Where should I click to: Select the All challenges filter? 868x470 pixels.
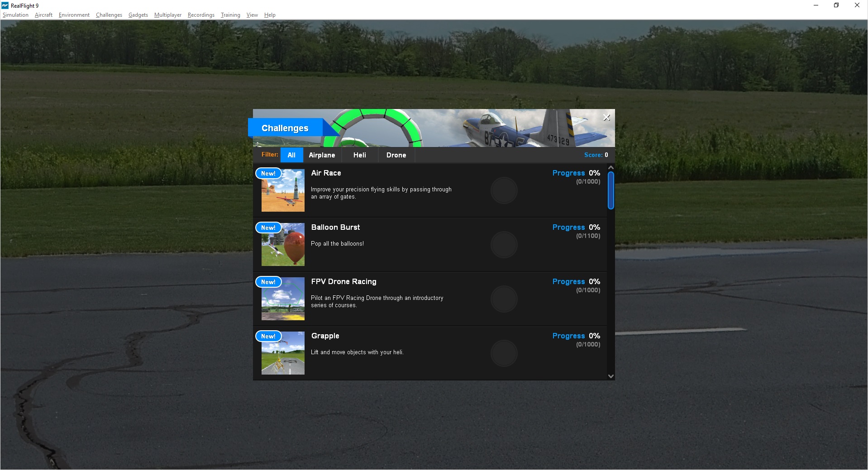(x=291, y=155)
